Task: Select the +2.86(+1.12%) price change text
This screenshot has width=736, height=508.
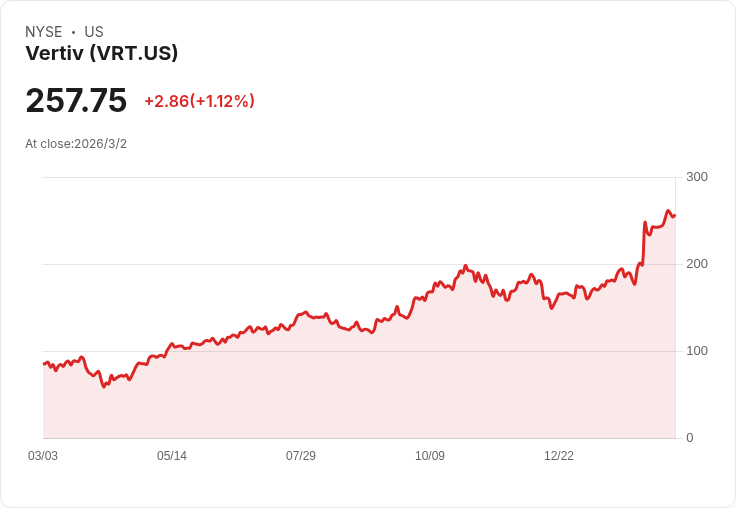Action: click(199, 101)
